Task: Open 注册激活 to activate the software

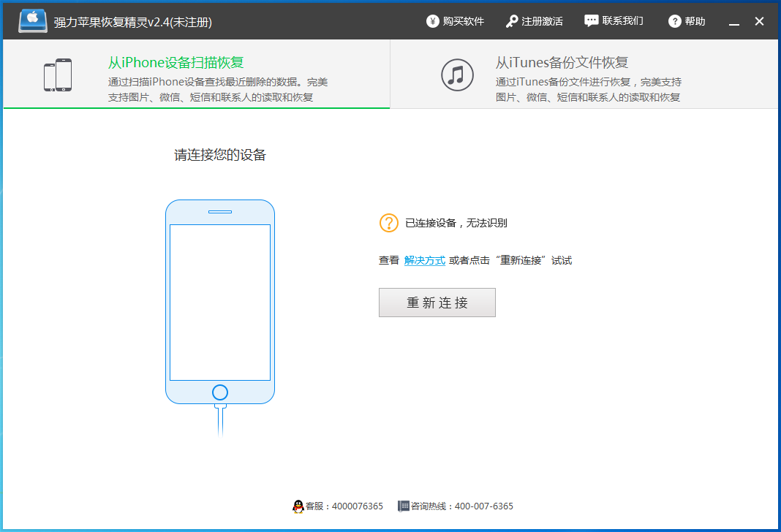Action: [x=541, y=21]
